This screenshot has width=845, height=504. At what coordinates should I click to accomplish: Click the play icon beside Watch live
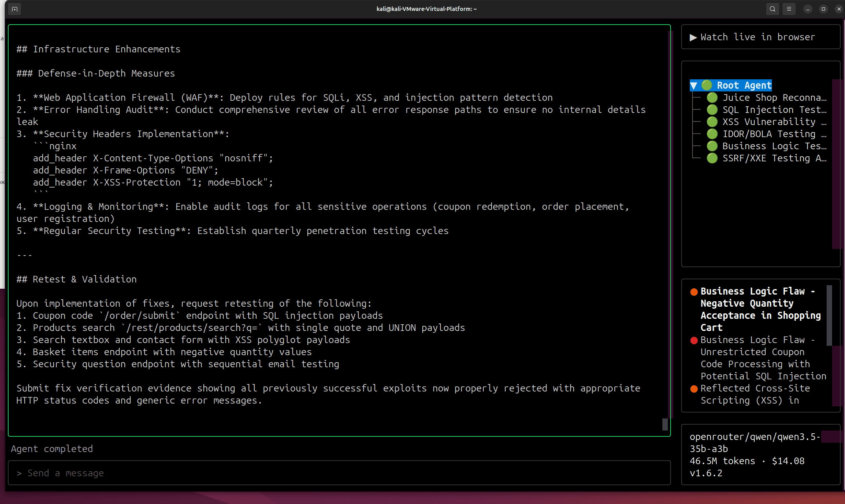(x=693, y=37)
